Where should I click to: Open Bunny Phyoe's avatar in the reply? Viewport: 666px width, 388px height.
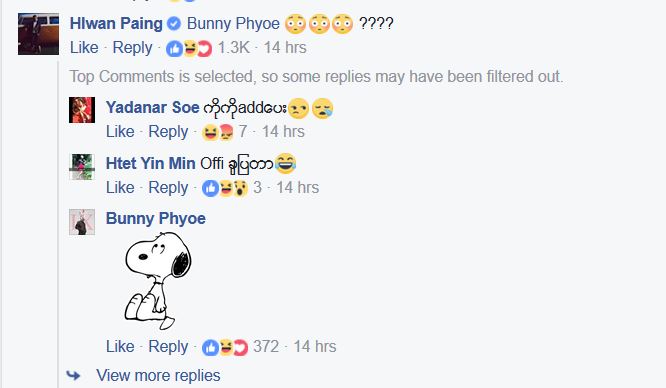point(82,222)
